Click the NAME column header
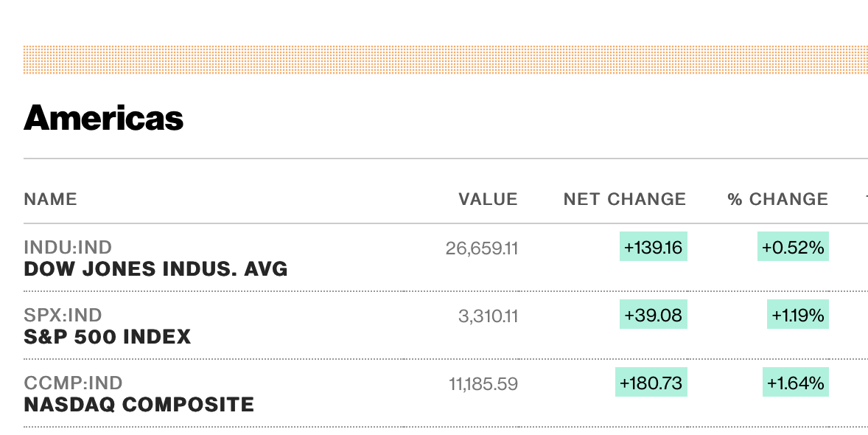Viewport: 868px width, 435px height. pos(50,199)
